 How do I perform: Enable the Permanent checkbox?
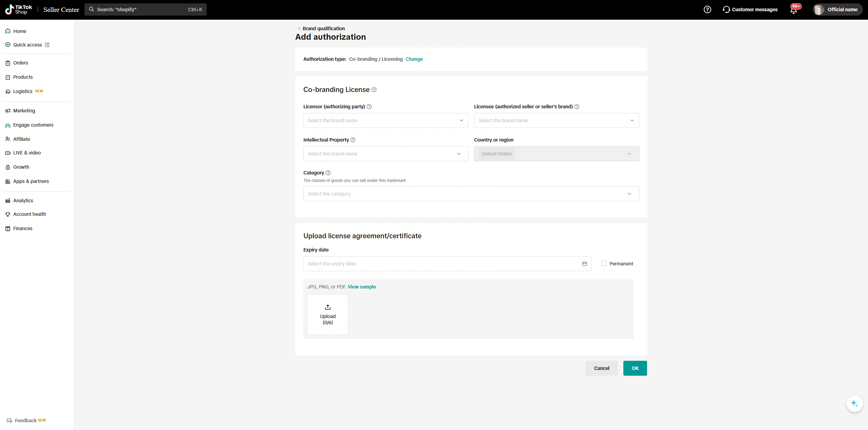tap(604, 263)
